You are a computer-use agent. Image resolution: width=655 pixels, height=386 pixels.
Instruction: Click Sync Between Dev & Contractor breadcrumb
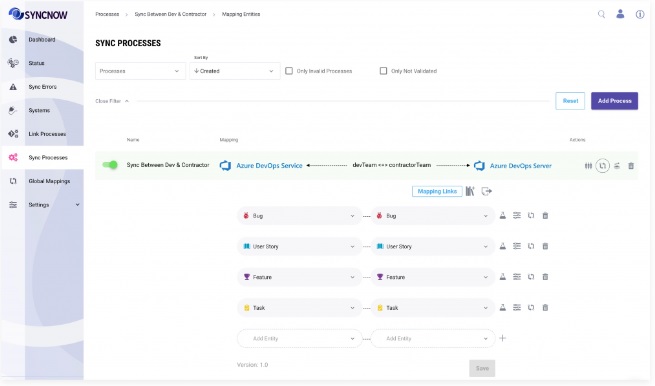pyautogui.click(x=170, y=14)
